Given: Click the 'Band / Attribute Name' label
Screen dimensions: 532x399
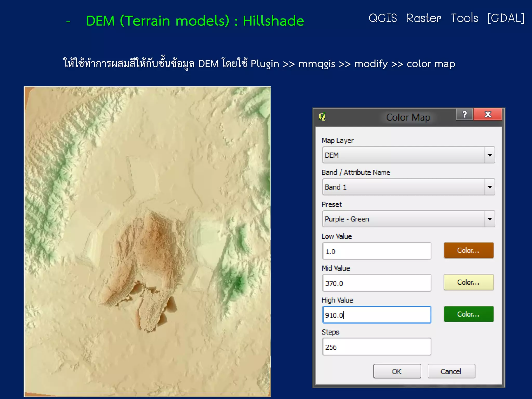Looking at the screenshot, I should click(x=356, y=172).
